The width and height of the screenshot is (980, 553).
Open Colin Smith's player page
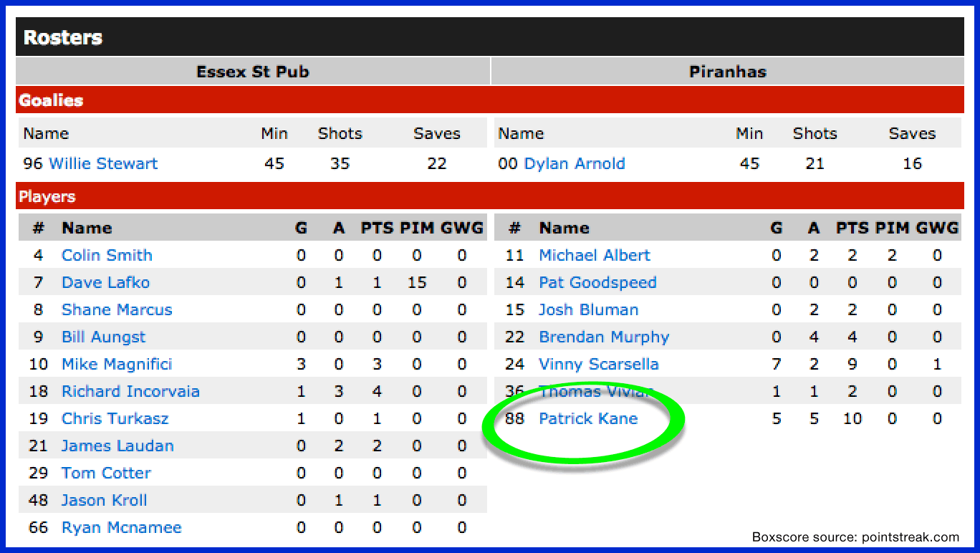(x=107, y=255)
